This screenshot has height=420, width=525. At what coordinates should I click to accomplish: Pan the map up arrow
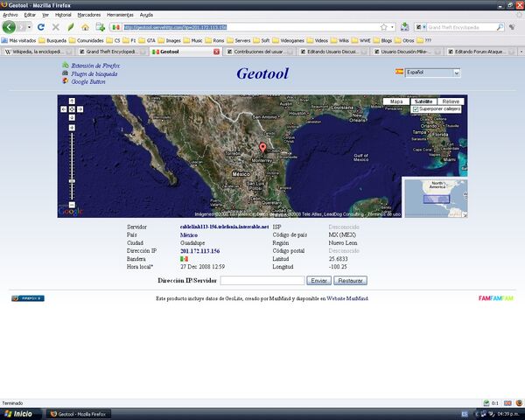click(x=72, y=101)
